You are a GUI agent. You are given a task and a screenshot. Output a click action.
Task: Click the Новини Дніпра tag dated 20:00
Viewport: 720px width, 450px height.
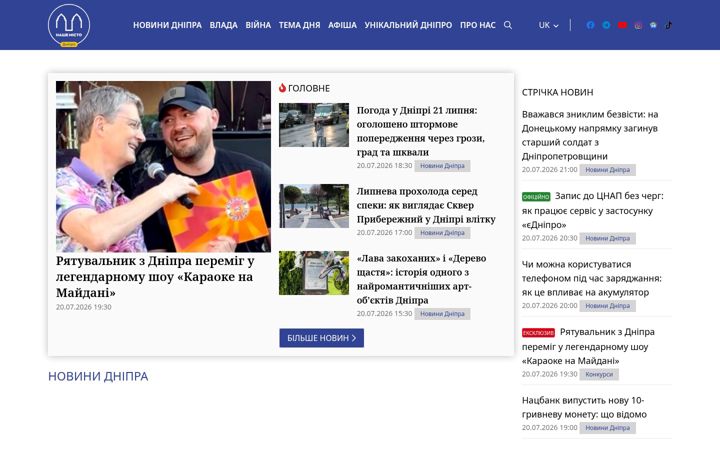click(608, 306)
